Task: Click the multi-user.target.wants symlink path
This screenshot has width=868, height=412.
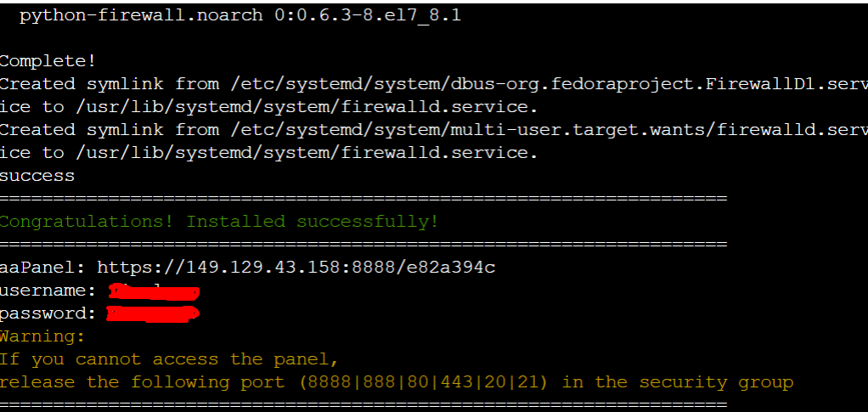Action: coord(544,130)
